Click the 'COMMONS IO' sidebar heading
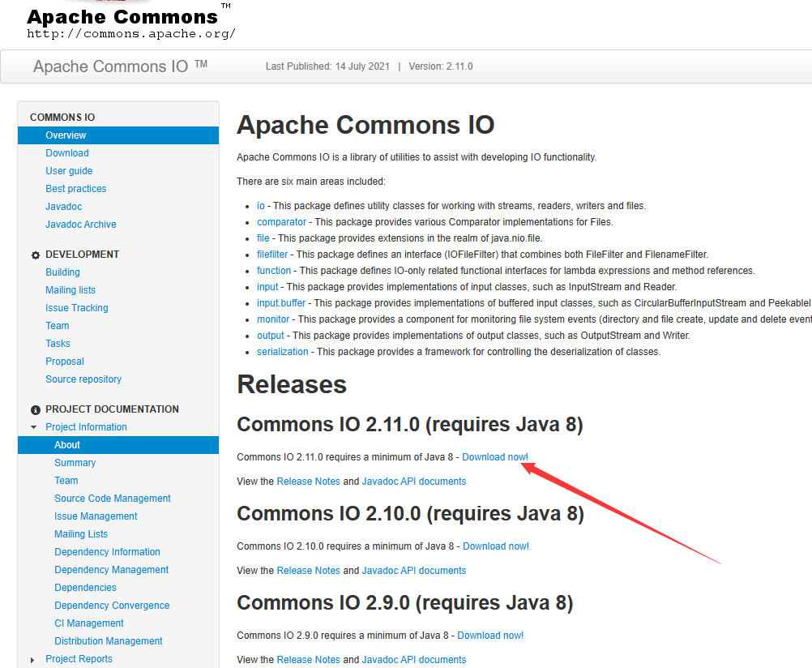The width and height of the screenshot is (812, 668). [x=62, y=117]
